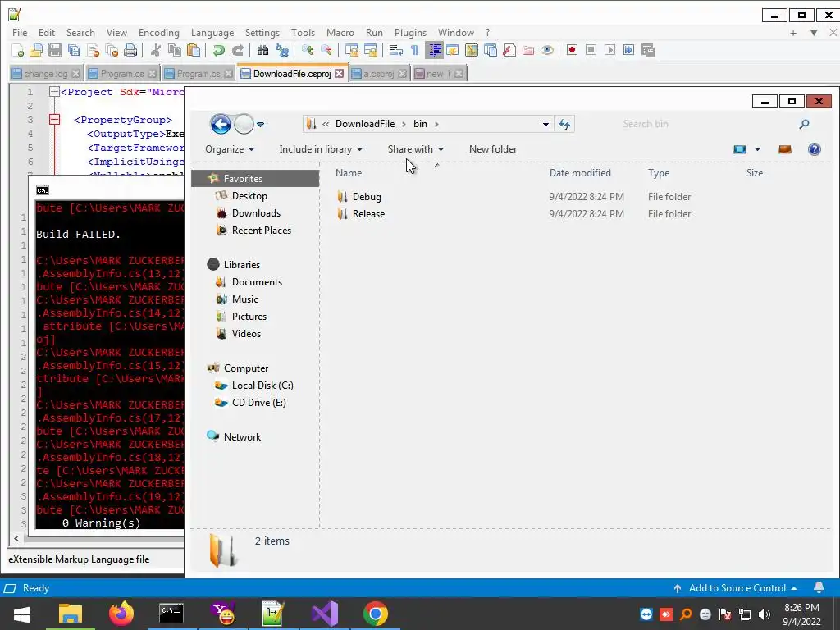Viewport: 840px width, 630px height.
Task: Close the DownloadFile.csproj tab
Action: 340,73
